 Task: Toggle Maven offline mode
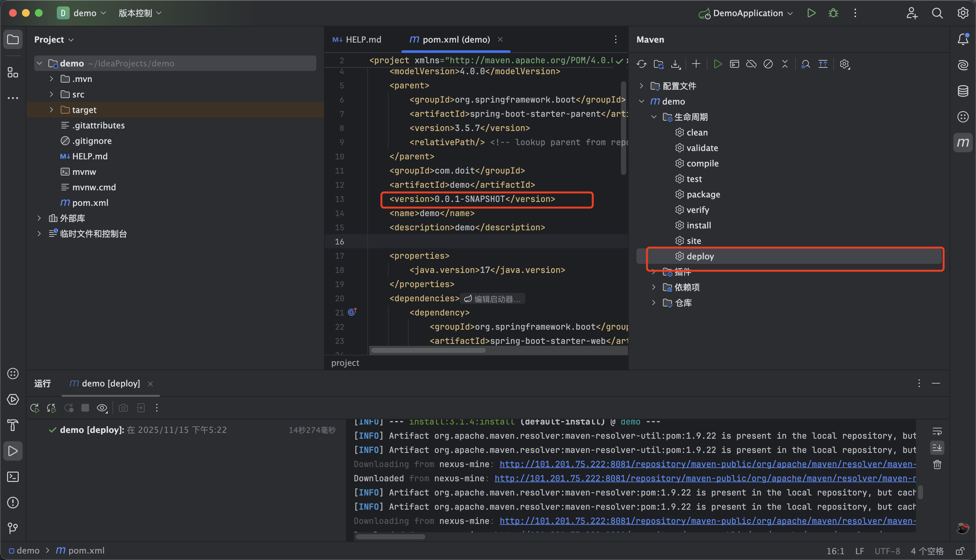coord(751,64)
